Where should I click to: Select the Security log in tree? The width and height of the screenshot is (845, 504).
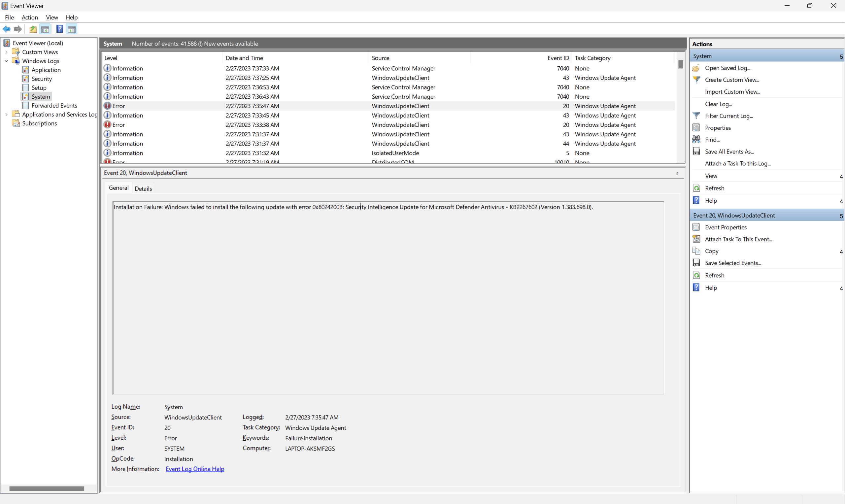pos(42,79)
